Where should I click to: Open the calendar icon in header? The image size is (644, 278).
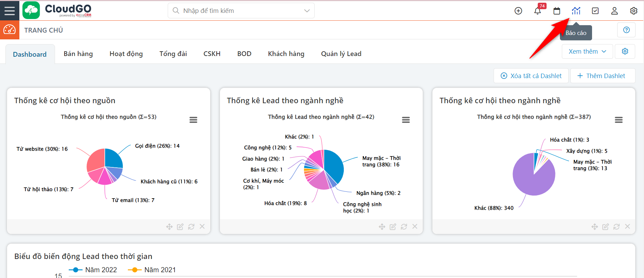(557, 11)
